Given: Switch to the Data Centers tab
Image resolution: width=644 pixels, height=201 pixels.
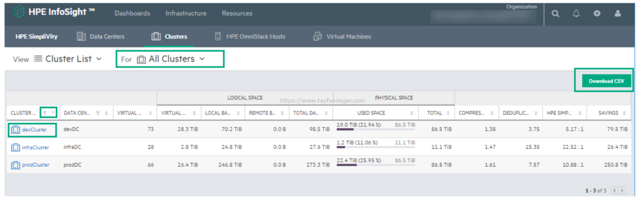Looking at the screenshot, I should (x=100, y=37).
